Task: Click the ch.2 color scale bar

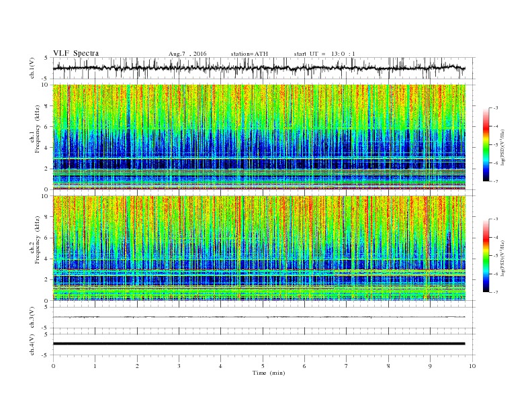Action: click(486, 256)
